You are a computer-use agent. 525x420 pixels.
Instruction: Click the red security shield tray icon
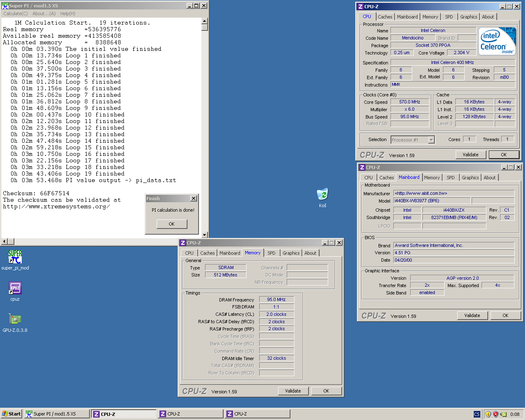click(x=495, y=414)
